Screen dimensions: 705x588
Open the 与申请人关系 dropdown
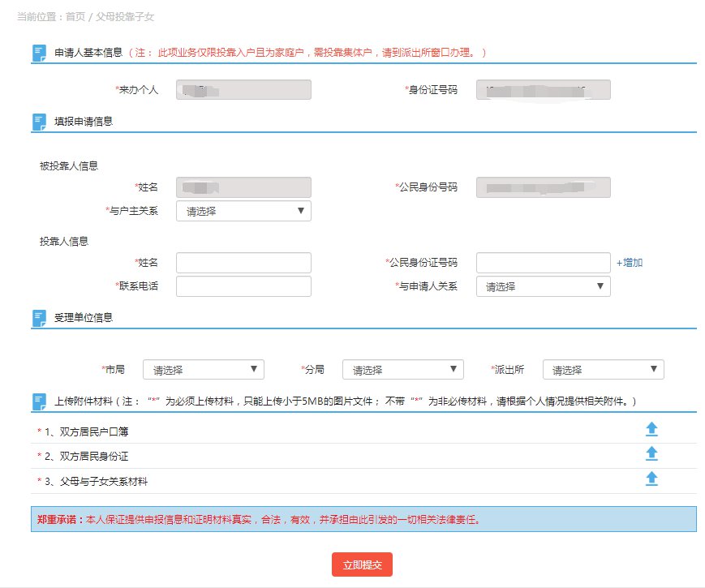click(543, 286)
